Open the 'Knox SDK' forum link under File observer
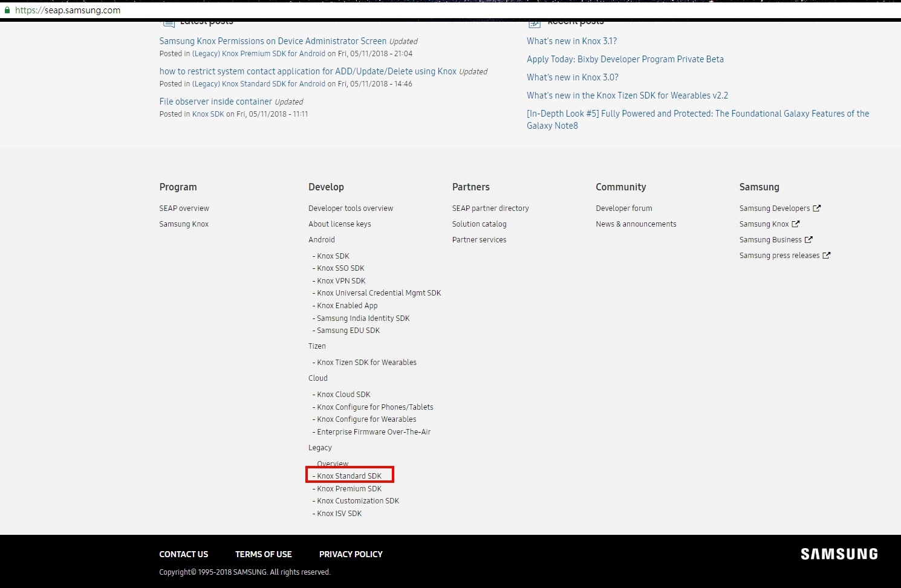Viewport: 901px width, 588px height. tap(208, 114)
